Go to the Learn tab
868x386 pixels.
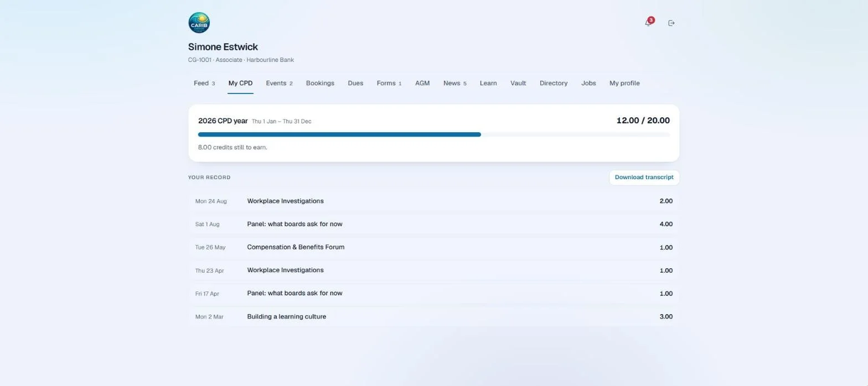click(488, 84)
